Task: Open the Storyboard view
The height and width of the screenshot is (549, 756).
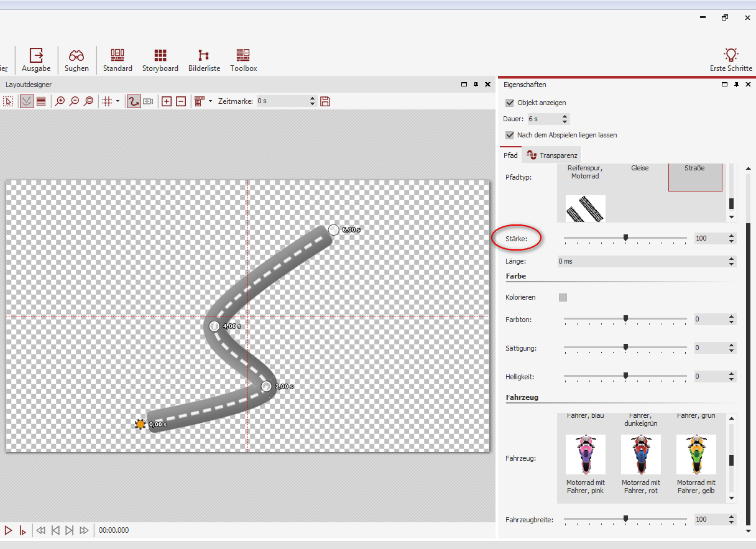Action: tap(160, 60)
